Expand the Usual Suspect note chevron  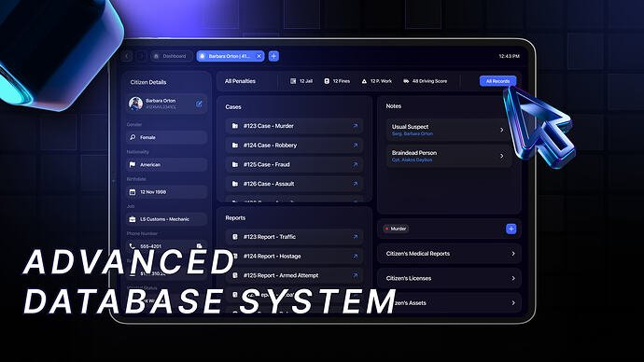tap(502, 130)
